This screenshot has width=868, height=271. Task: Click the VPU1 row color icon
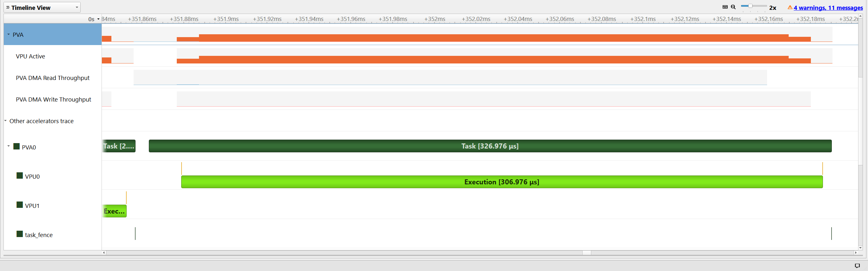click(x=20, y=205)
